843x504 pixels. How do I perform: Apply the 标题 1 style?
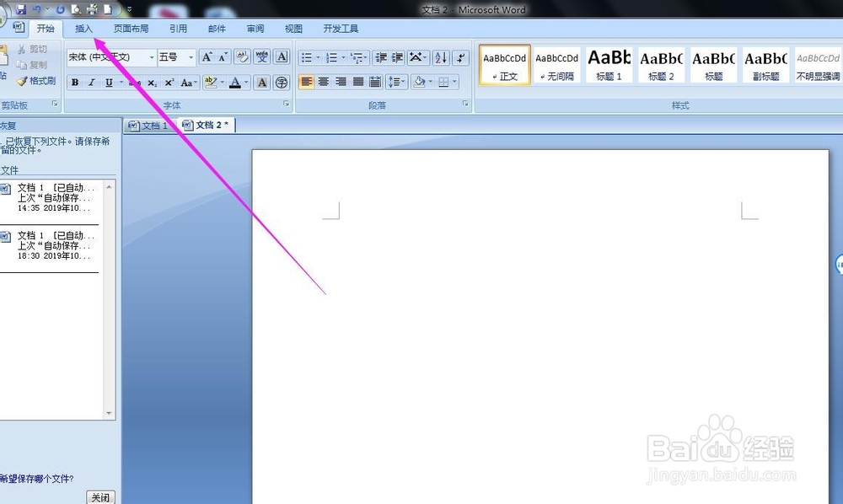[609, 65]
